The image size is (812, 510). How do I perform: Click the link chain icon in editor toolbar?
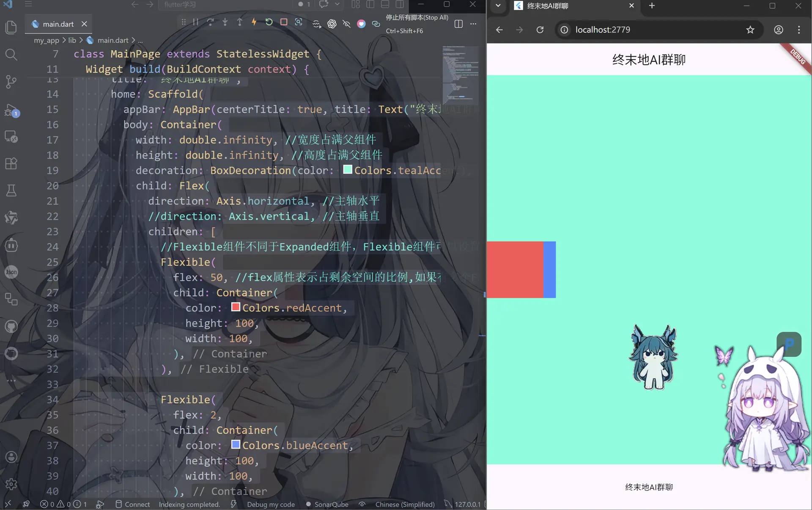[376, 24]
